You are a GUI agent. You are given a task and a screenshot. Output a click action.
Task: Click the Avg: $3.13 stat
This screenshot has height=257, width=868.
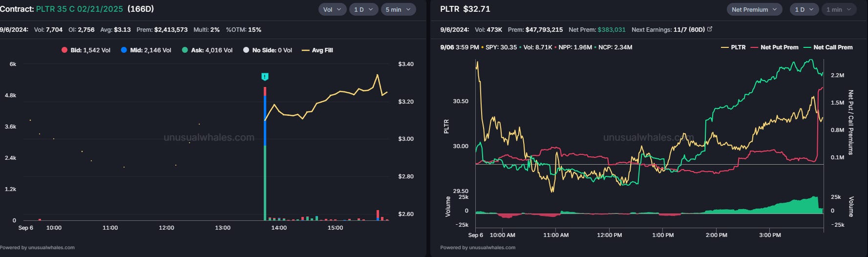(x=116, y=30)
